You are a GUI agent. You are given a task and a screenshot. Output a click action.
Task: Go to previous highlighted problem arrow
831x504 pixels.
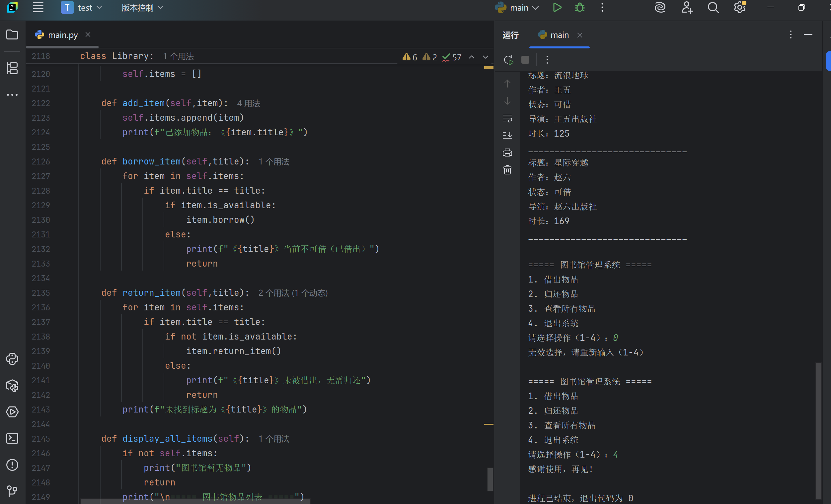click(472, 57)
